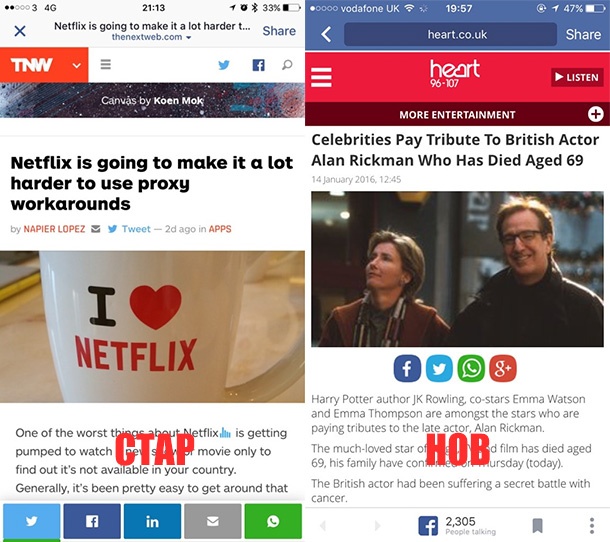Open thenextweb.com domain dropdown arrow
610x542 pixels.
tap(189, 37)
